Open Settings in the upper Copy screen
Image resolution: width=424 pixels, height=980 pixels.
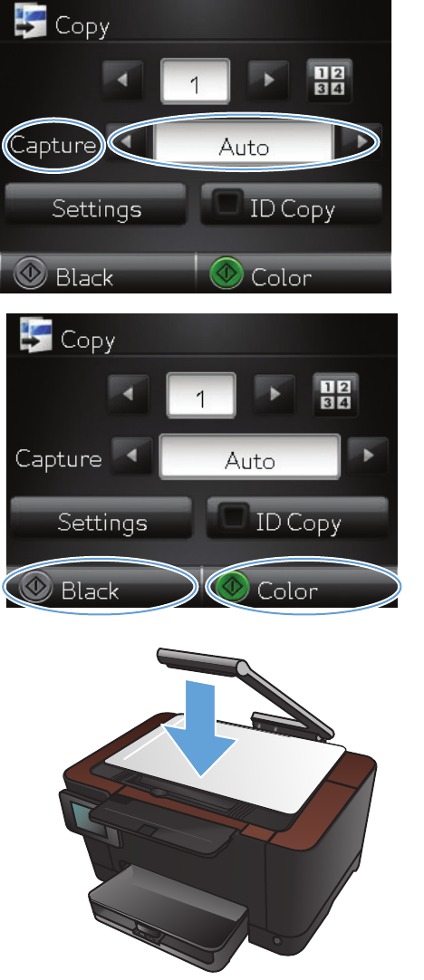[x=96, y=207]
